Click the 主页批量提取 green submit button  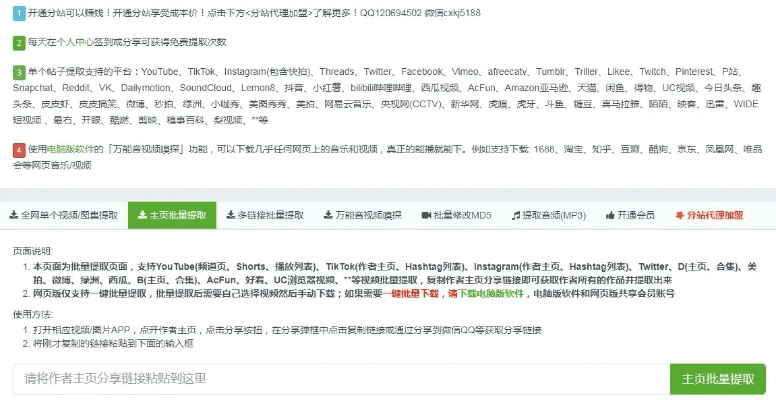(718, 379)
